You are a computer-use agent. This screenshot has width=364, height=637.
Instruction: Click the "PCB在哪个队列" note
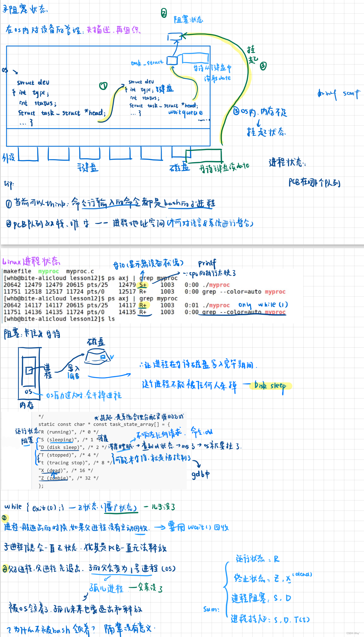pos(314,183)
